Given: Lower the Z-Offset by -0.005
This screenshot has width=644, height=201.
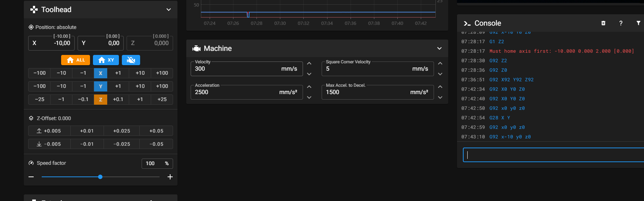Looking at the screenshot, I should (x=49, y=144).
